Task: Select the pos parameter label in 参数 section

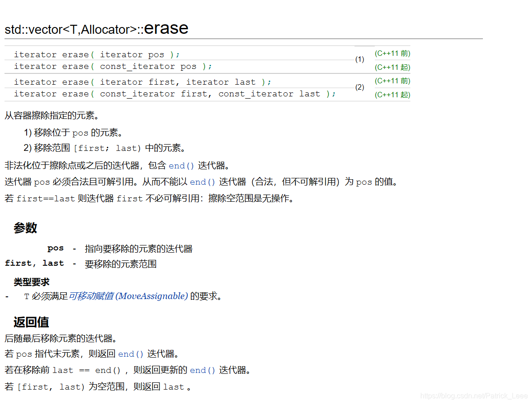Action: tap(55, 248)
